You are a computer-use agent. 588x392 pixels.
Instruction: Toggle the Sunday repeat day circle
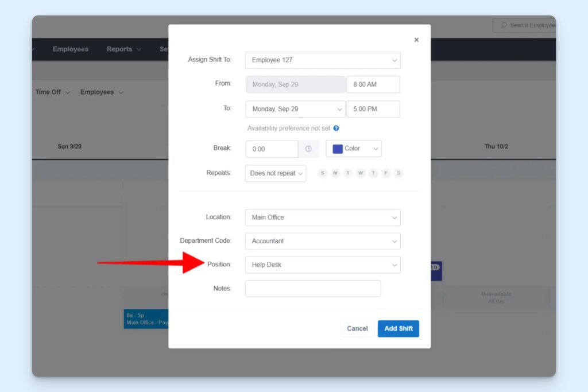(x=322, y=173)
